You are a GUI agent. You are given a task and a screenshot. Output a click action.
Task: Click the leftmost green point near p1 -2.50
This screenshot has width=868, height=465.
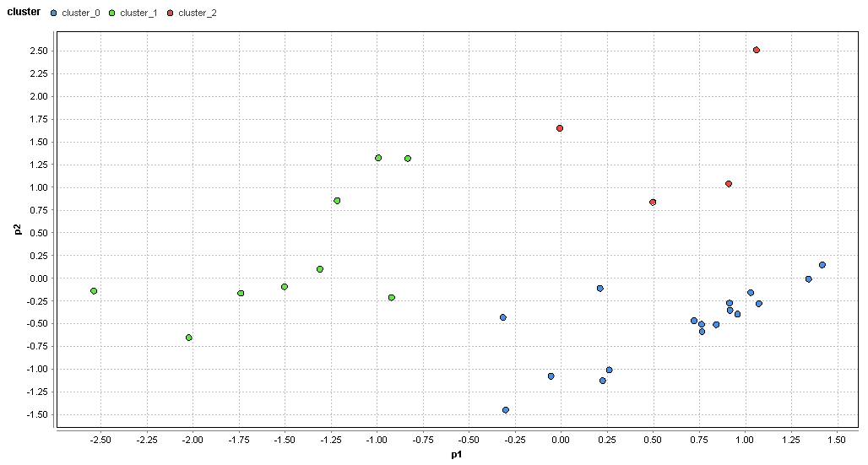click(x=94, y=291)
